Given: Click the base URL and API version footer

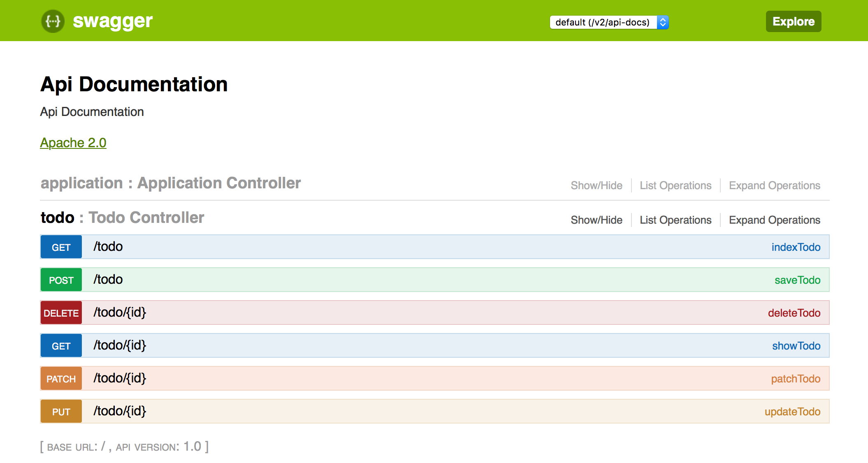Looking at the screenshot, I should 124,447.
